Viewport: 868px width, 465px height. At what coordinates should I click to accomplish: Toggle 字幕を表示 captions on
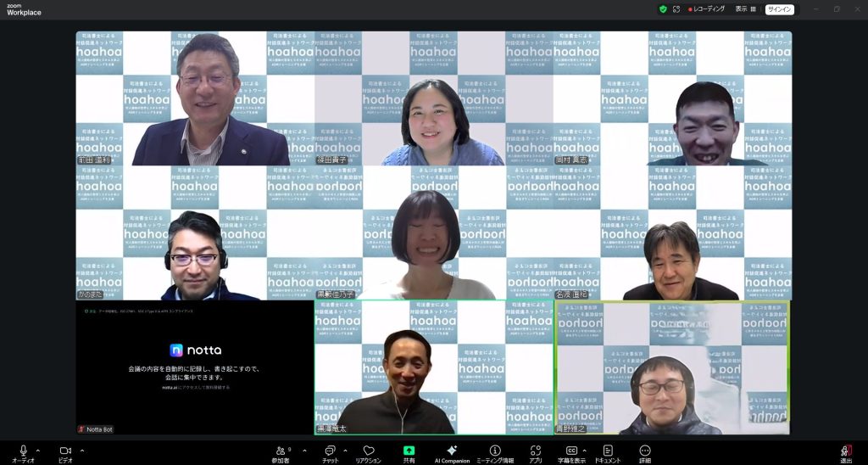point(571,451)
